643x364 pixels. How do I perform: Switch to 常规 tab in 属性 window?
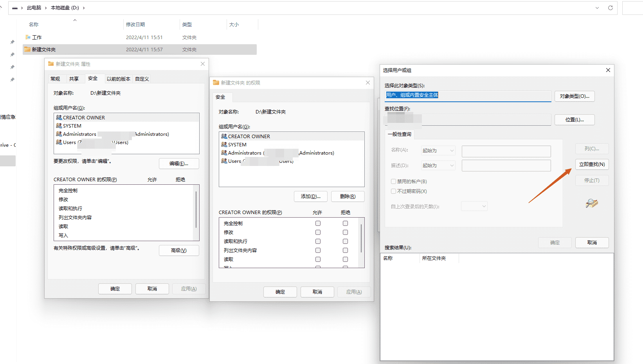tap(55, 79)
